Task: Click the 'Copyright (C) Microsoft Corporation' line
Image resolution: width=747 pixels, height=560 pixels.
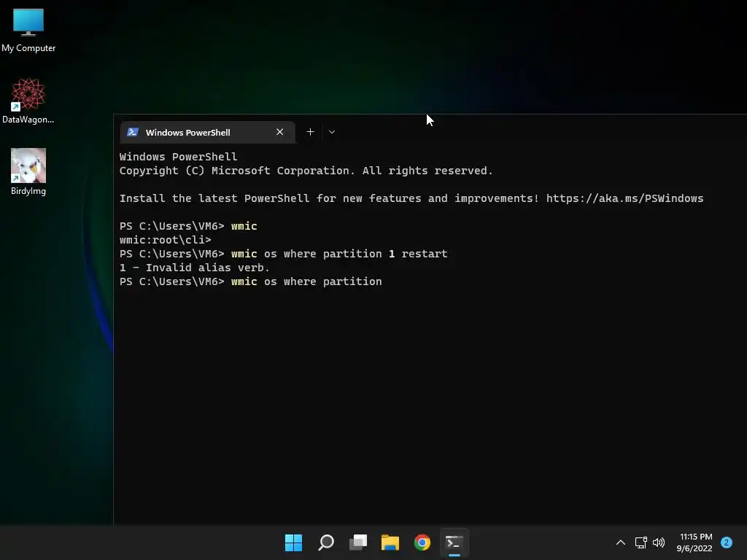Action: point(306,171)
